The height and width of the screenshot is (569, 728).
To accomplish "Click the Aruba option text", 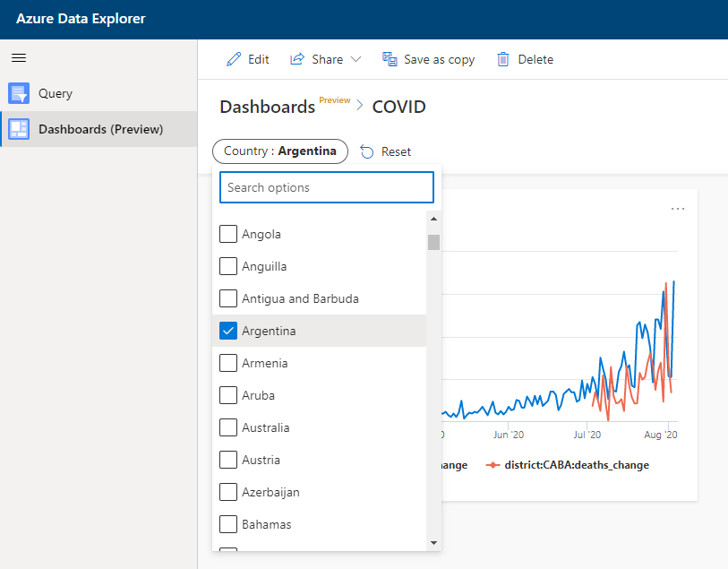I will pyautogui.click(x=258, y=395).
